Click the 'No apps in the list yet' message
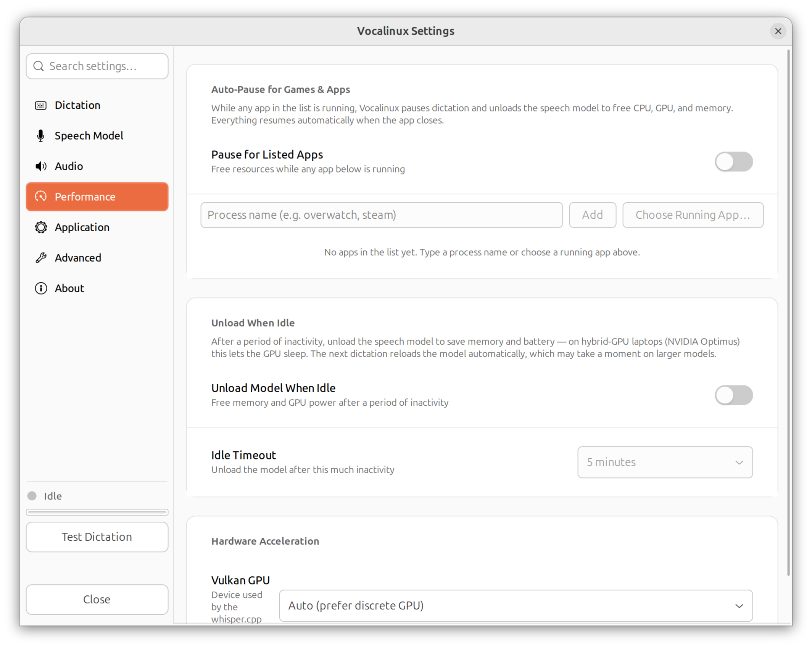812x648 pixels. click(x=482, y=253)
